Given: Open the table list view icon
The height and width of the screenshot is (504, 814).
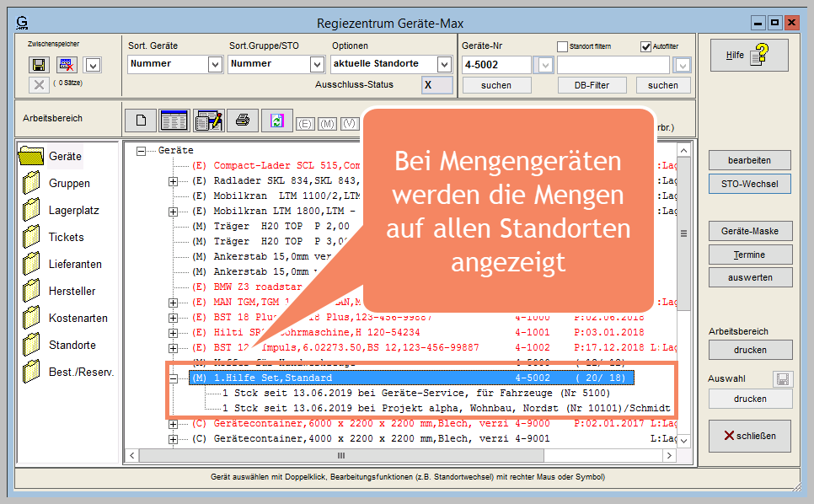Looking at the screenshot, I should point(174,121).
